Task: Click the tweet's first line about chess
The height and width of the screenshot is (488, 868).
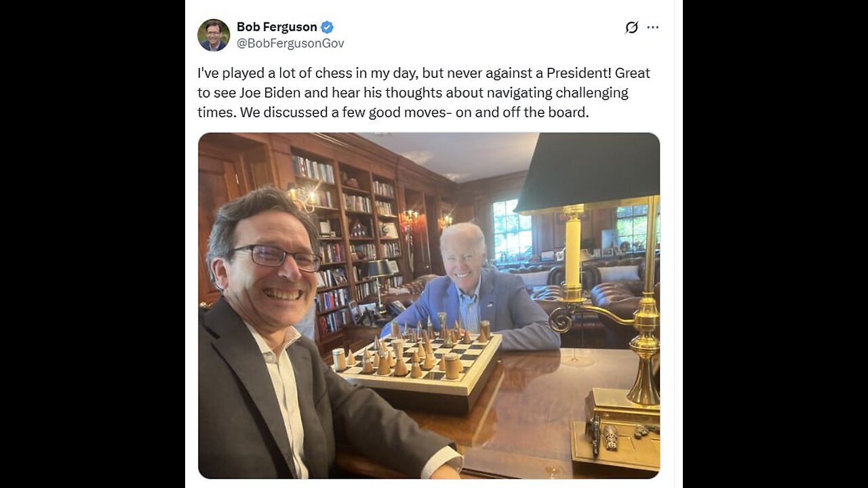Action: [424, 73]
